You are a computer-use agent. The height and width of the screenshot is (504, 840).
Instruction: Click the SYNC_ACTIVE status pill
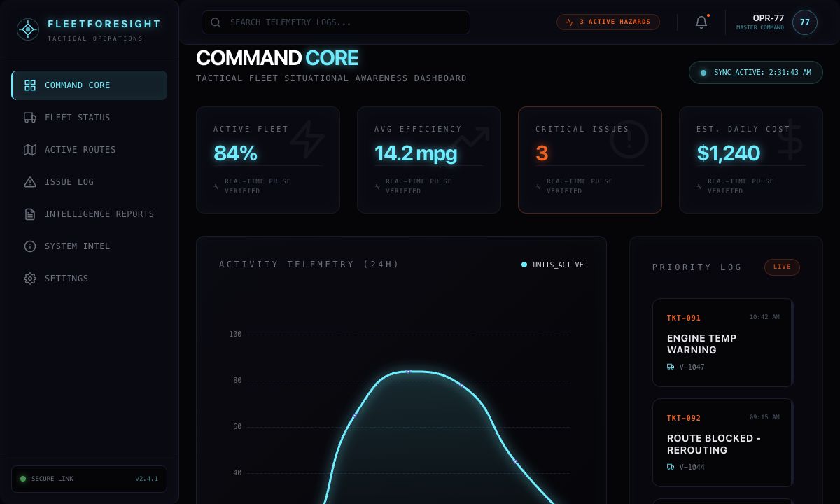756,73
